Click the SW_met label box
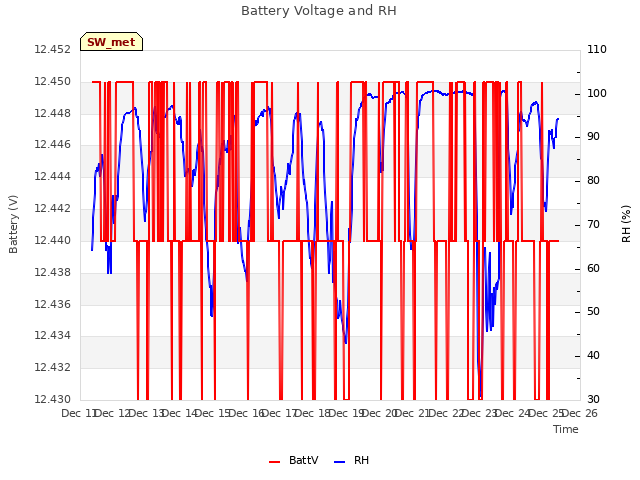 tap(111, 42)
